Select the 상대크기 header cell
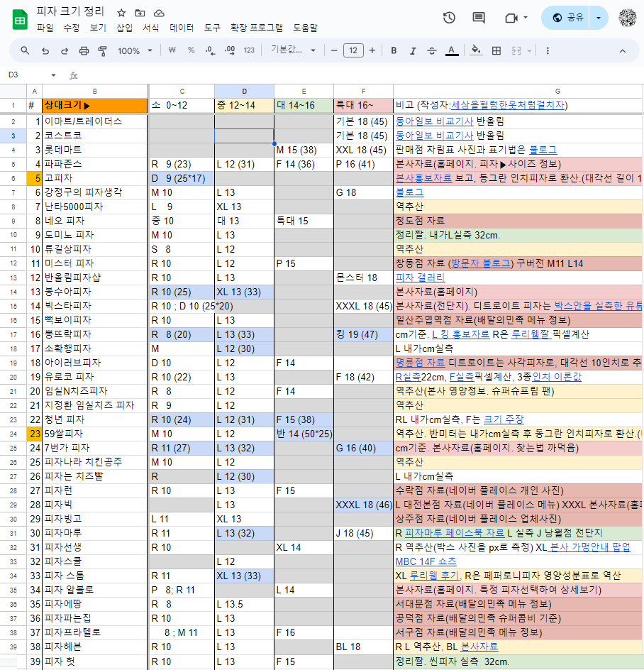 [x=95, y=106]
